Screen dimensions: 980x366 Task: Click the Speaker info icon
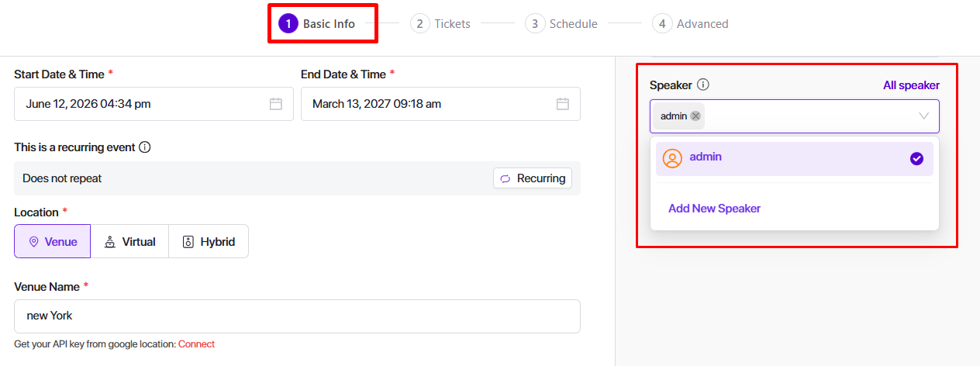point(703,85)
